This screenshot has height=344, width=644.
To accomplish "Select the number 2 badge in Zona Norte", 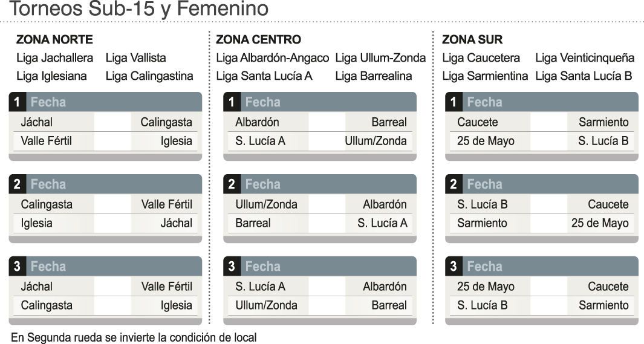I will point(17,184).
